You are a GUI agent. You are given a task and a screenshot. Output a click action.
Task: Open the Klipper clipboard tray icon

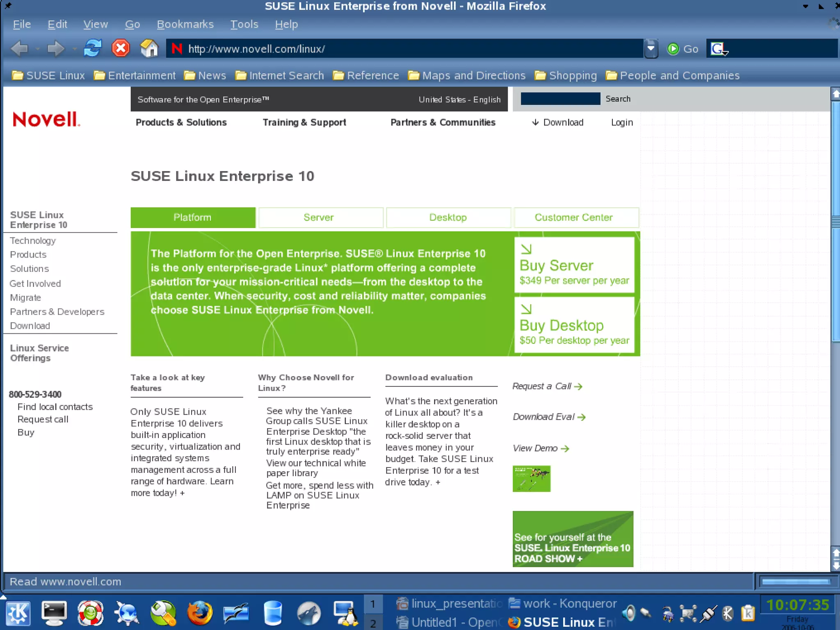click(748, 613)
